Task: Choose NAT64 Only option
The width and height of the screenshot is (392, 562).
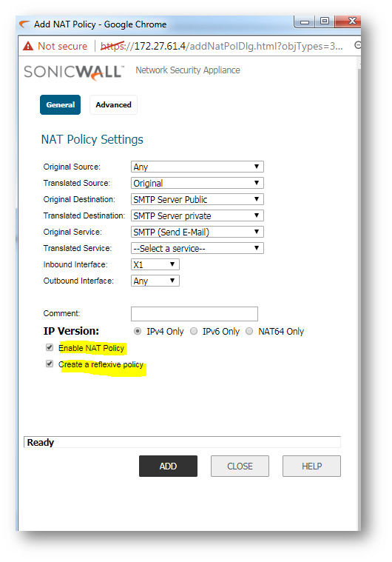Action: [x=249, y=331]
